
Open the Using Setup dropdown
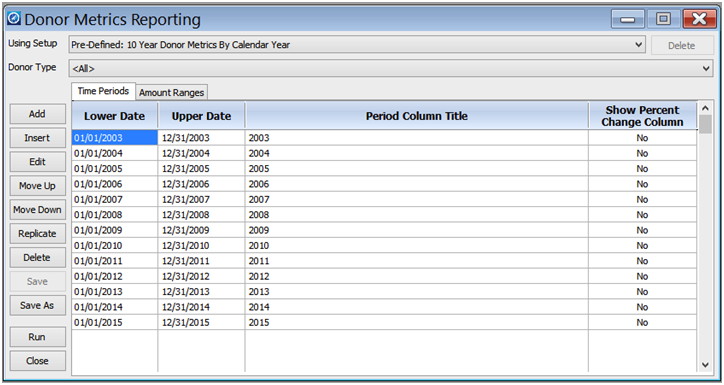point(357,45)
